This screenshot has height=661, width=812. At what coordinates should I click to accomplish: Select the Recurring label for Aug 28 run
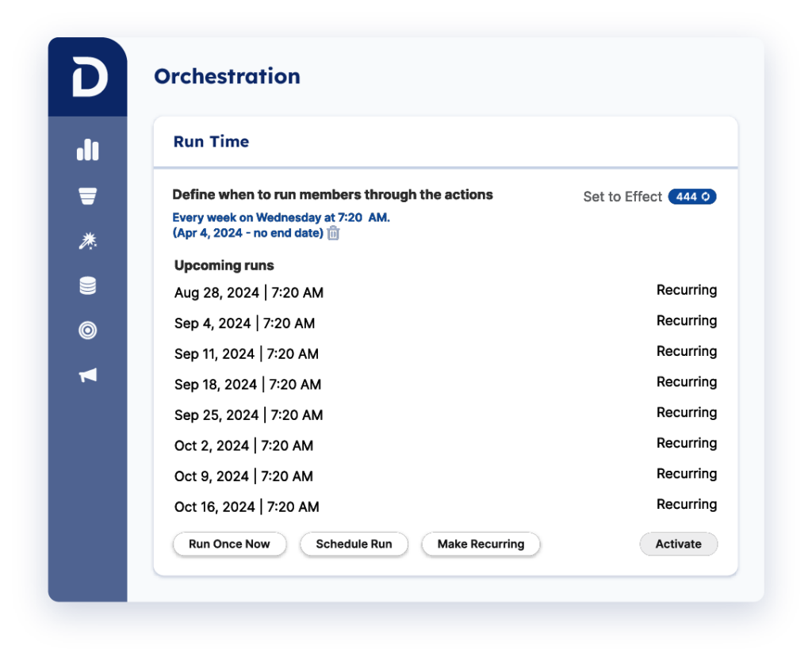(687, 290)
